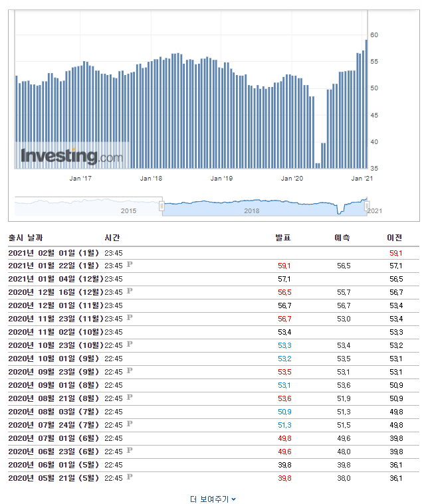Click the blue 50,9 actual value for 08월 03일
424x504 pixels.
click(x=284, y=412)
